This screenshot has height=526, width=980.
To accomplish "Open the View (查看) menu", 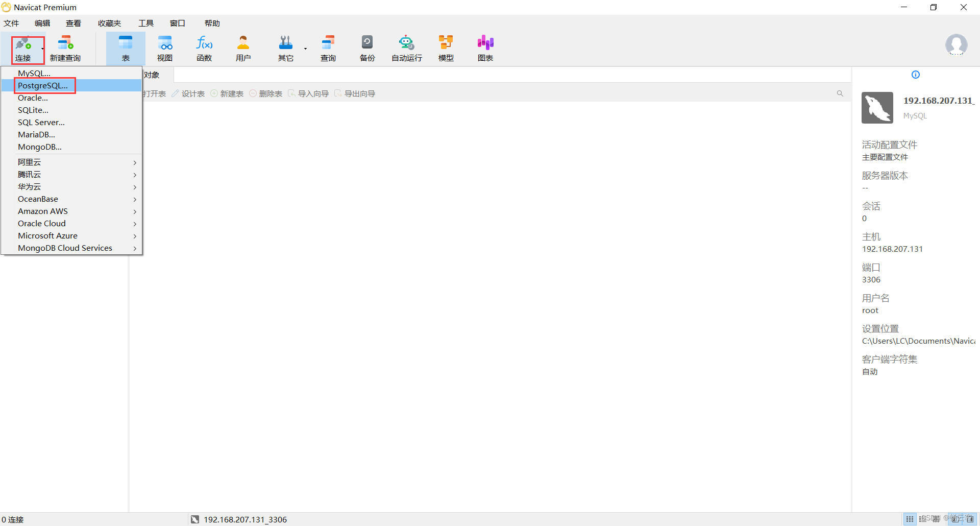I will [73, 23].
